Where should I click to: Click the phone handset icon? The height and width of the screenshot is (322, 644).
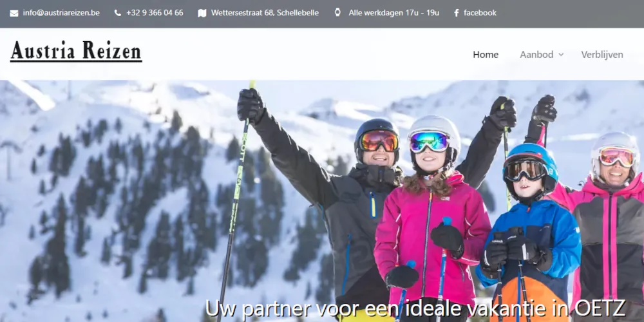[x=117, y=13]
